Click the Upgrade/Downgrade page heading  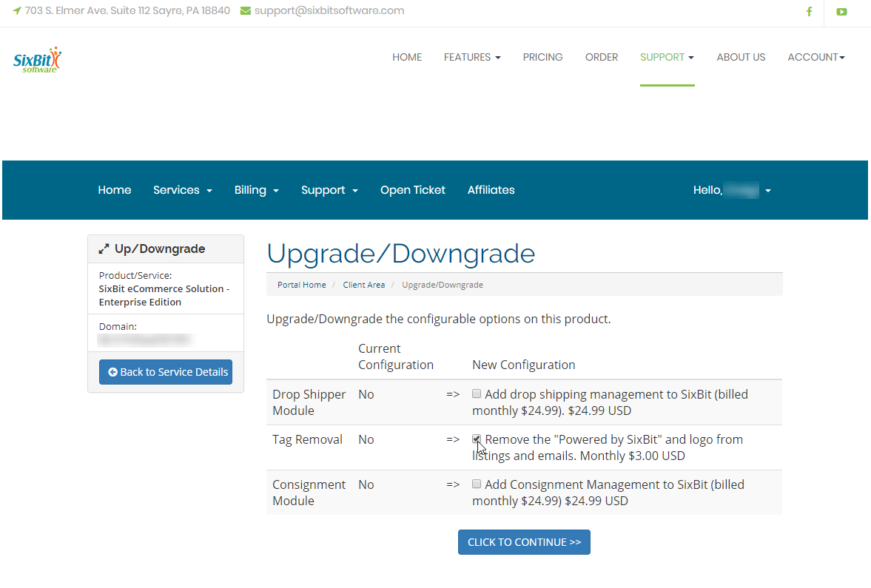coord(400,253)
